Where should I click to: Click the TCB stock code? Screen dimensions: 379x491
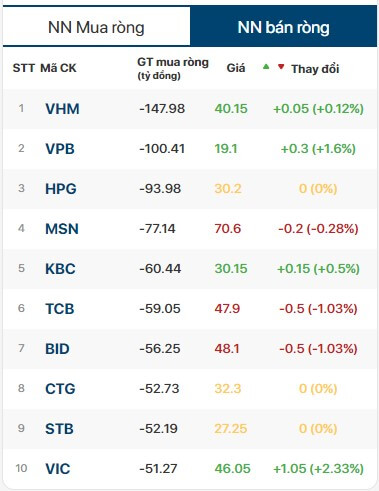(60, 309)
